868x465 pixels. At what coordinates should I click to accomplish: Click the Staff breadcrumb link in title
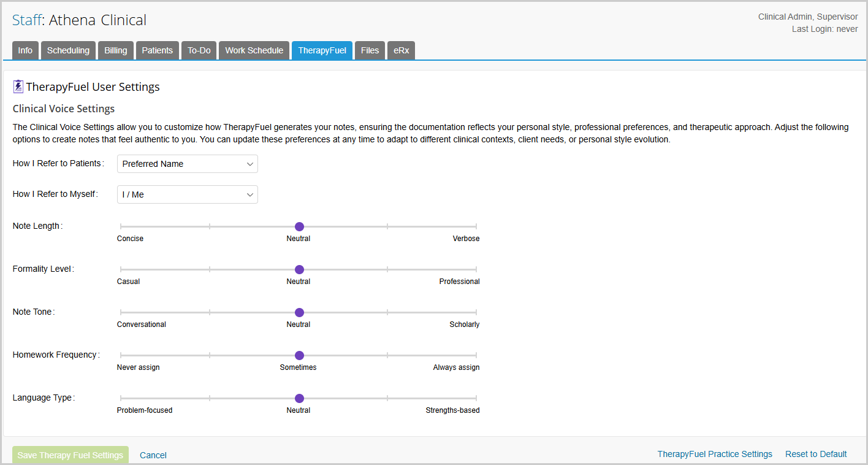27,20
